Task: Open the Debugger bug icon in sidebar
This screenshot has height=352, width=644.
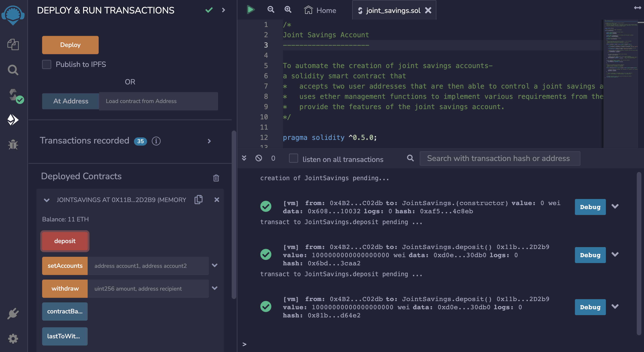Action: coord(13,144)
